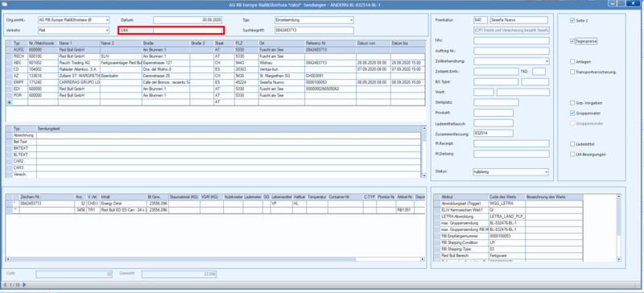Click the TPV input field
The image size is (644, 293).
[511, 41]
